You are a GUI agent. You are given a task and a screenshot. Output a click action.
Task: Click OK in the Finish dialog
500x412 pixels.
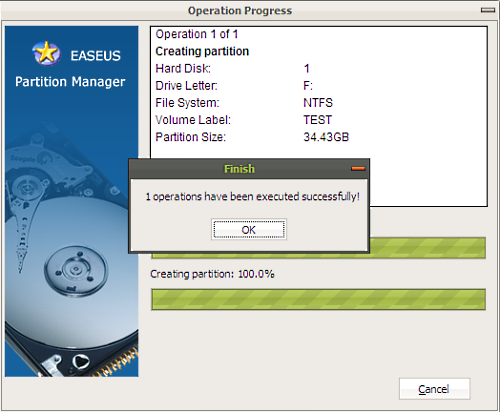tap(249, 229)
